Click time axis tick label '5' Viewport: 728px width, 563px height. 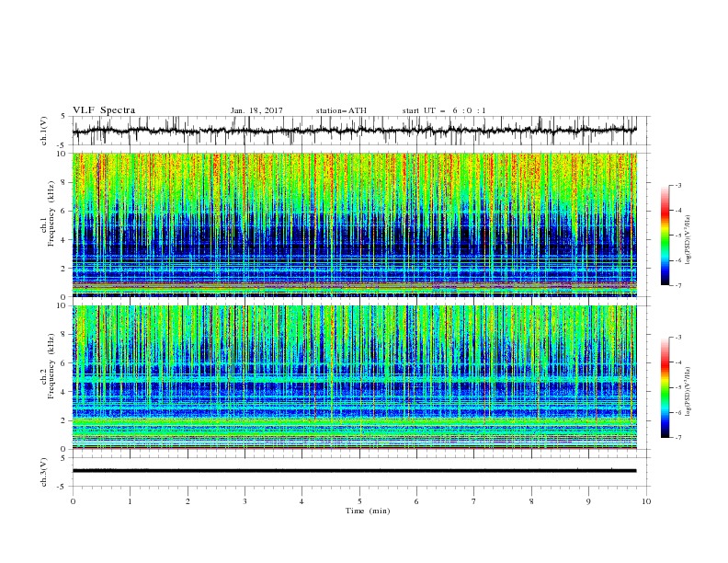coord(359,501)
